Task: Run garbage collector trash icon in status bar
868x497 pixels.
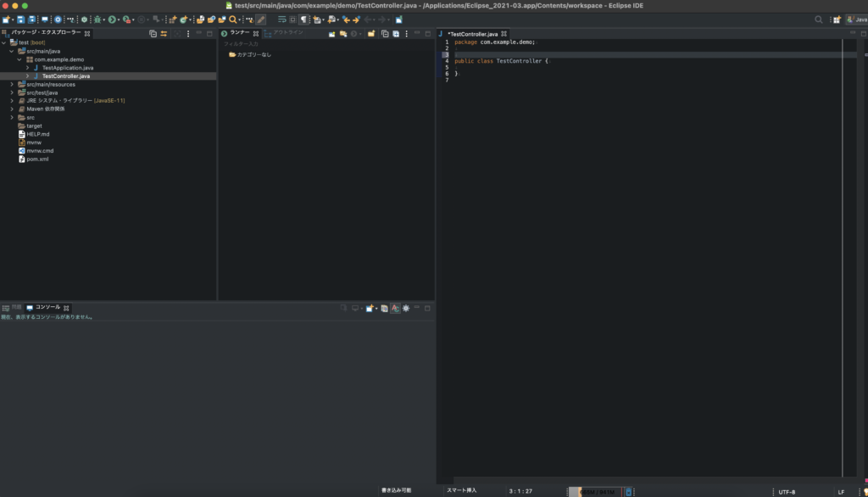Action: pos(628,492)
